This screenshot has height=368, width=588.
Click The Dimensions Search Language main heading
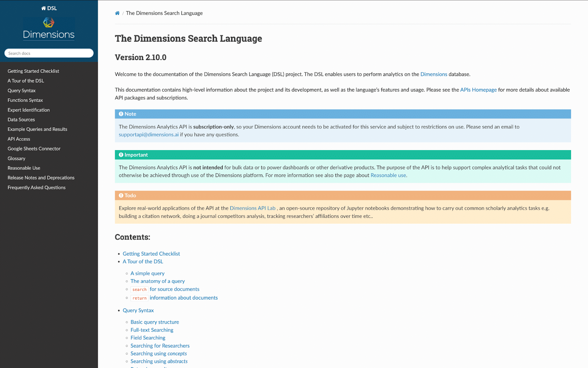point(188,39)
